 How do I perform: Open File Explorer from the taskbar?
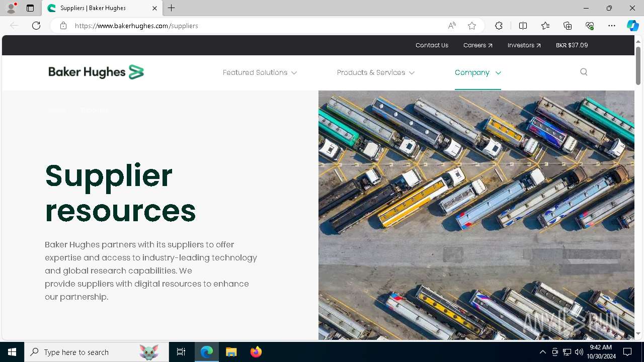tap(231, 352)
